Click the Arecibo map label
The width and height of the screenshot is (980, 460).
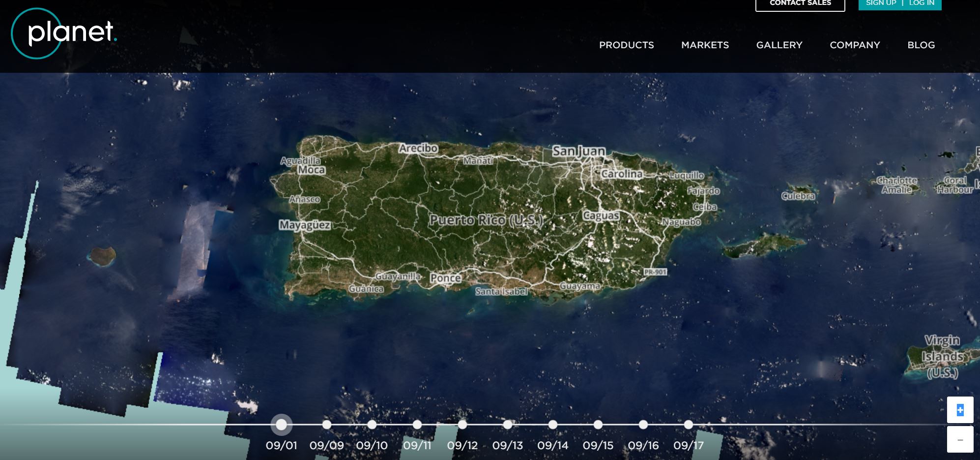(418, 148)
